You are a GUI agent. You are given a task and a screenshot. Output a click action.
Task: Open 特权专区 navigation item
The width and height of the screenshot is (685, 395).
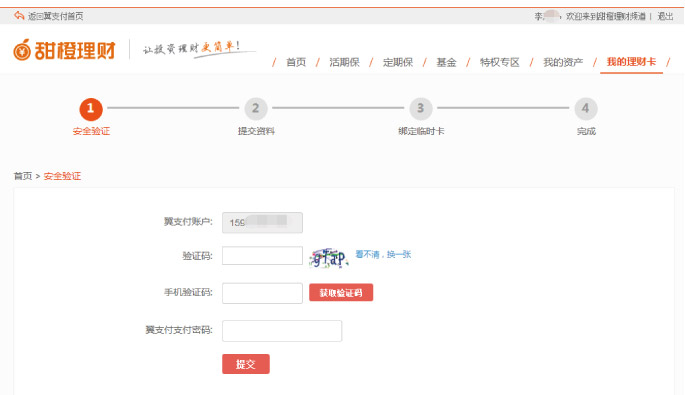click(499, 62)
